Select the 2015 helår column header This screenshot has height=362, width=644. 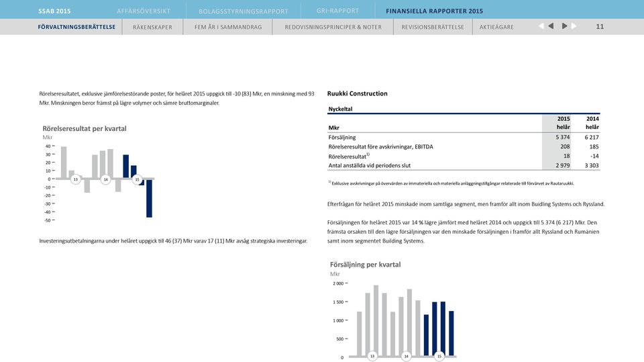563,123
